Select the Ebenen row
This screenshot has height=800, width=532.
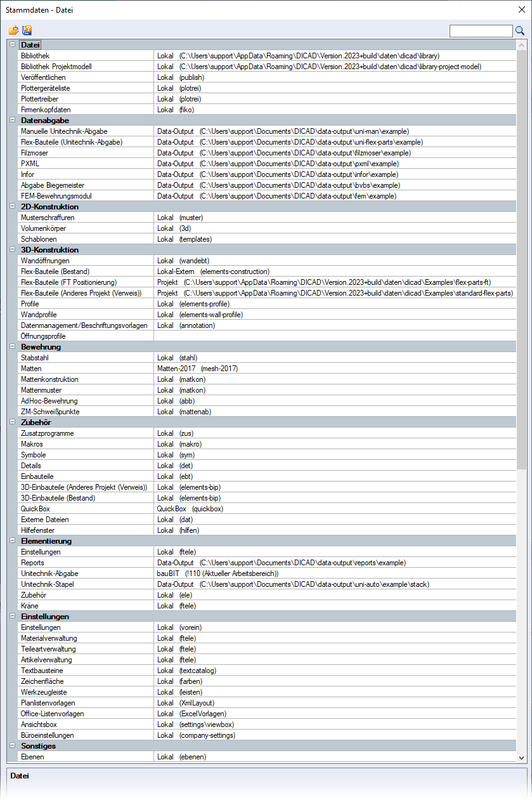267,757
